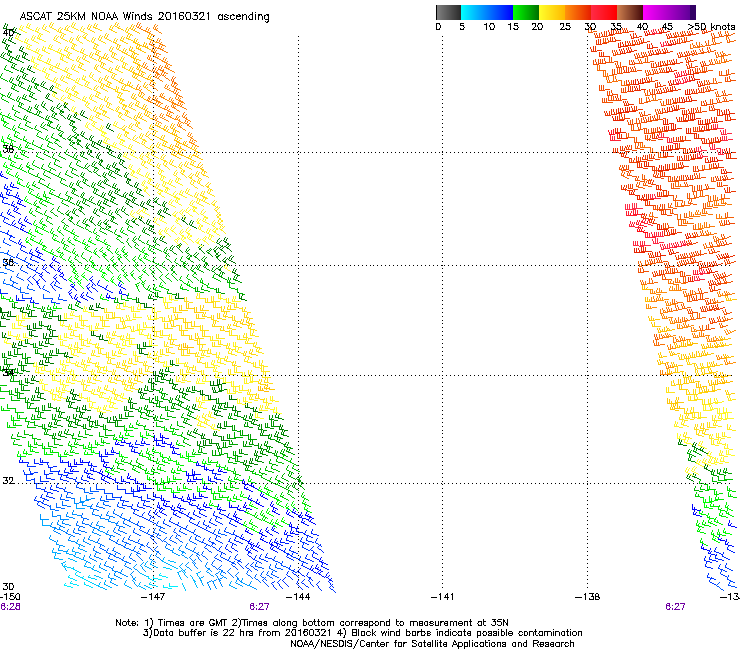Viewport: 740px width, 650px height.
Task: Click the 'Data buffer is 22 hrs' note
Action: pyautogui.click(x=362, y=633)
